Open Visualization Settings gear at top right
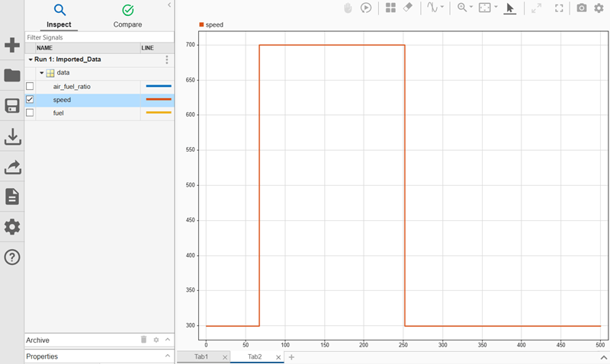The image size is (610, 364). click(599, 8)
